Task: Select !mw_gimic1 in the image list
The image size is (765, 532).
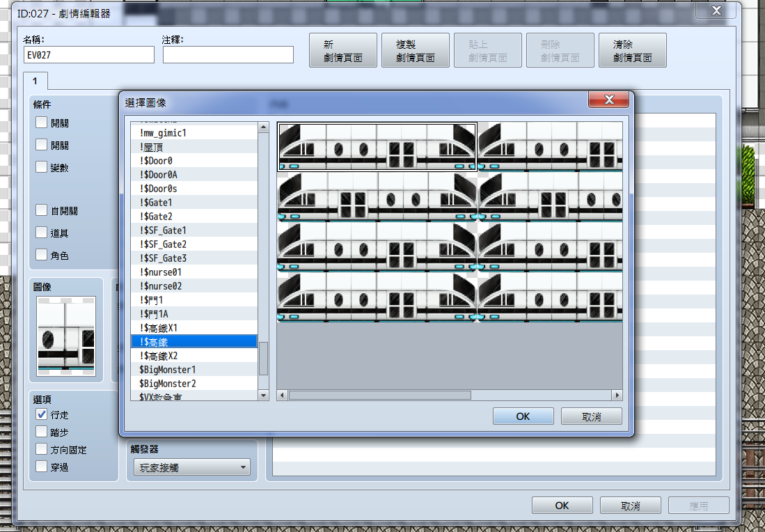Action: tap(194, 133)
